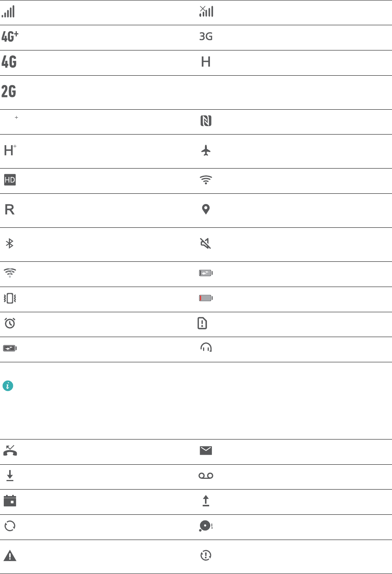Click the Bluetooth icon
392x574 pixels.
(x=10, y=243)
